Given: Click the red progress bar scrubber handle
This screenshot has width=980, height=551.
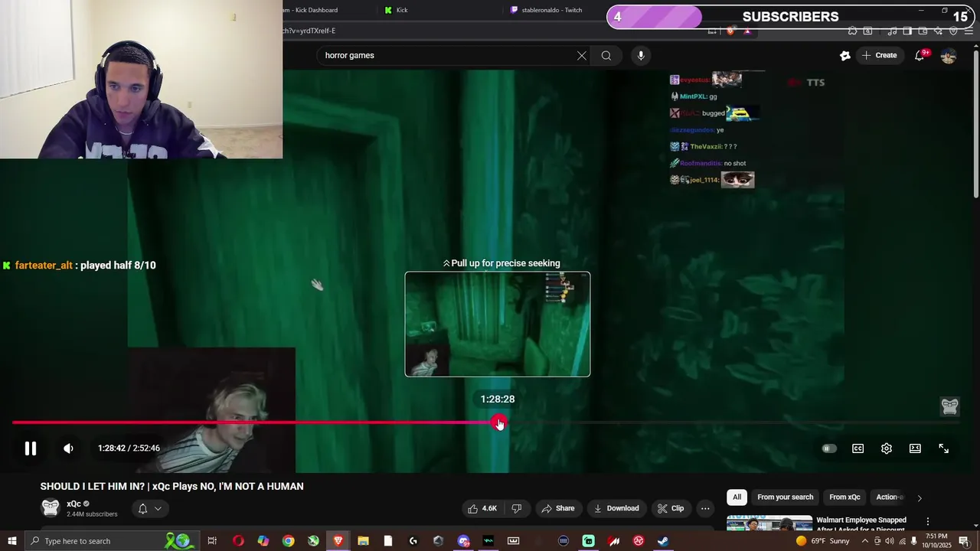Looking at the screenshot, I should tap(499, 422).
